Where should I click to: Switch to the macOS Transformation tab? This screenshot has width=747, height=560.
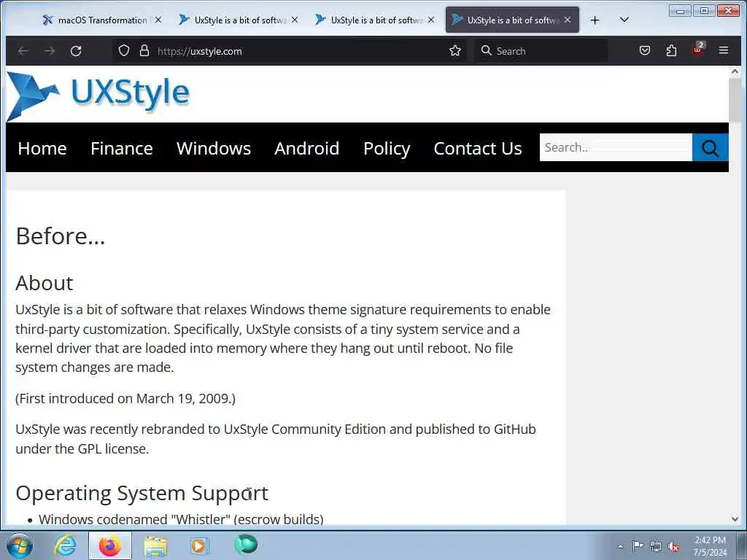tap(102, 20)
